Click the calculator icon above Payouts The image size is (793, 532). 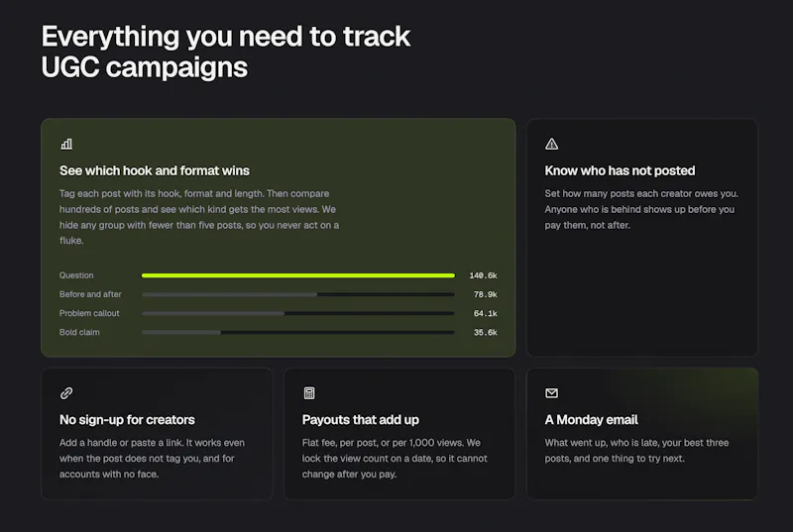309,393
